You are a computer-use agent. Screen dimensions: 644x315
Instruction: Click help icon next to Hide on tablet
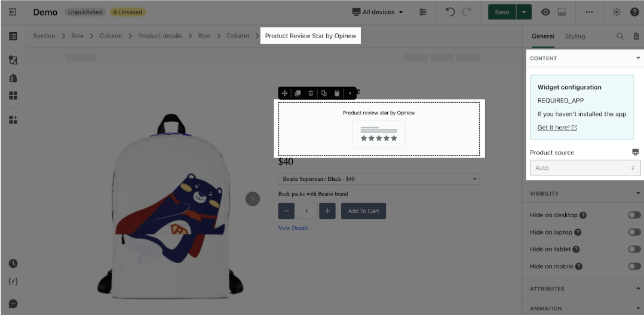pyautogui.click(x=576, y=249)
